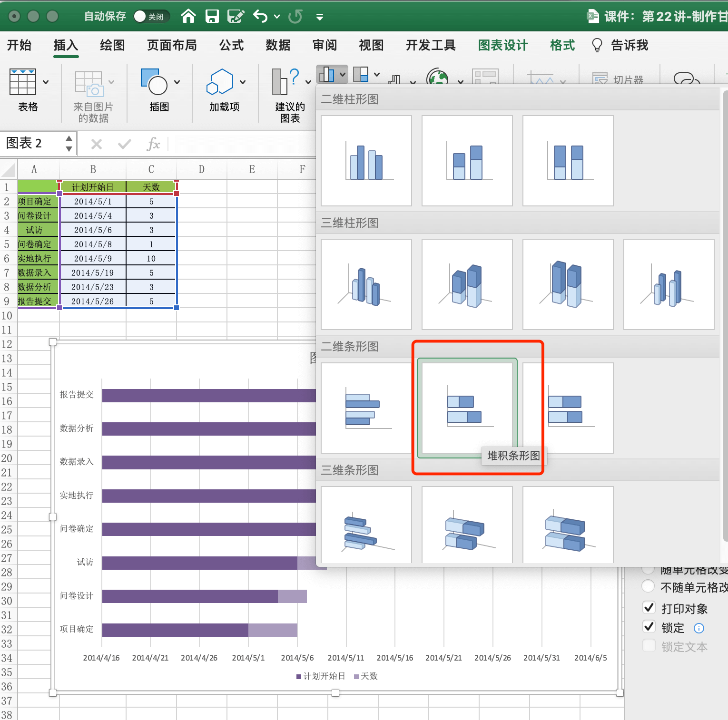The image size is (728, 720).
Task: Select the 3D clustered column chart
Action: [x=366, y=284]
